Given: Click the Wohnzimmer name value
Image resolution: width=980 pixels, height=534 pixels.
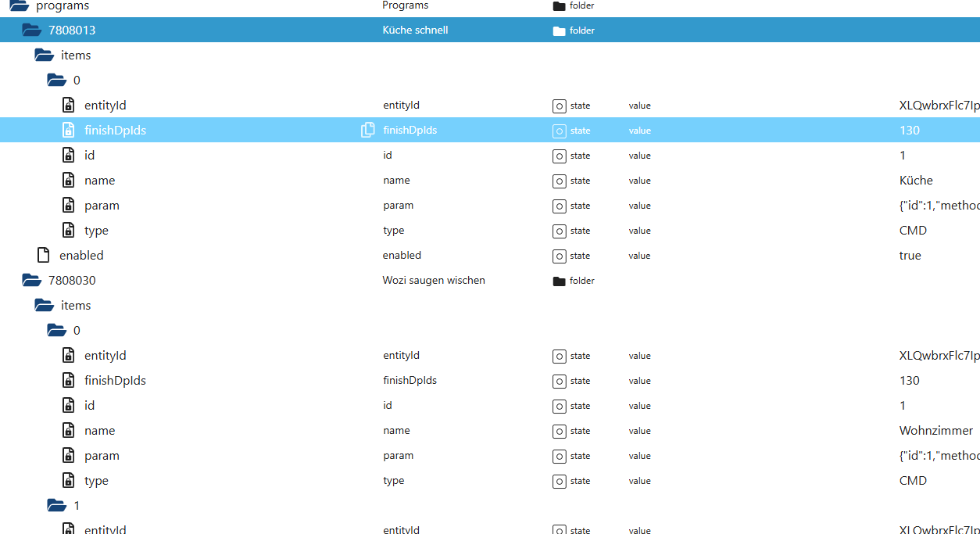Looking at the screenshot, I should coord(936,431).
